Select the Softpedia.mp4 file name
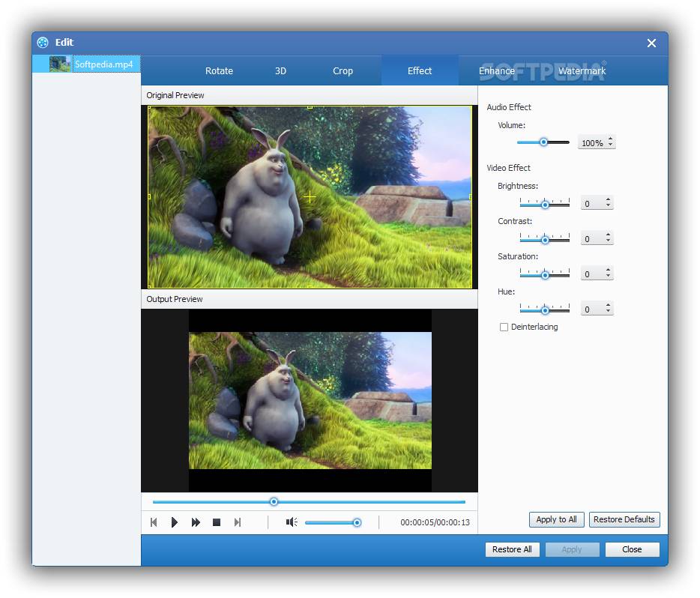This screenshot has width=700, height=598. (103, 64)
